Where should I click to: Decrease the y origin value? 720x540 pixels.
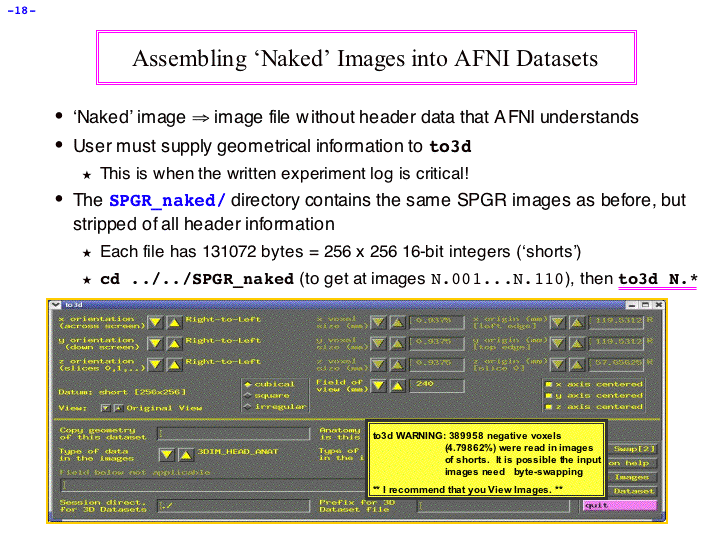coord(559,344)
